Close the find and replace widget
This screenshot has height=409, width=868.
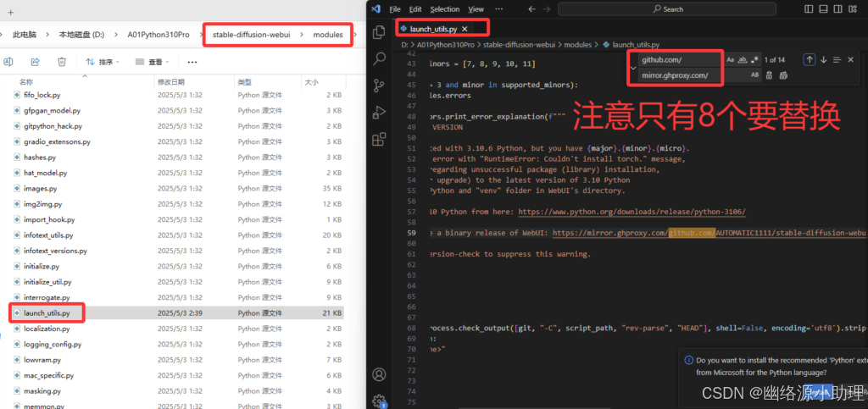[x=851, y=59]
